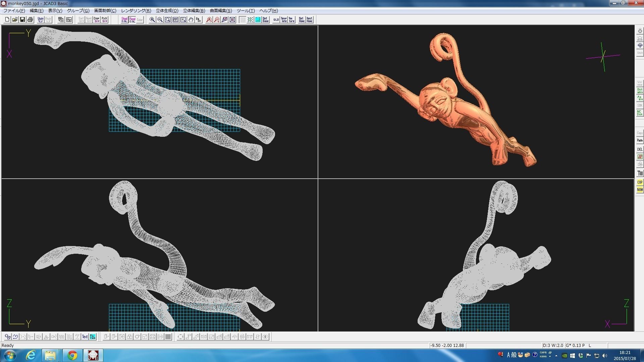Click the Paste button
This screenshot has width=644, height=362.
click(640, 140)
